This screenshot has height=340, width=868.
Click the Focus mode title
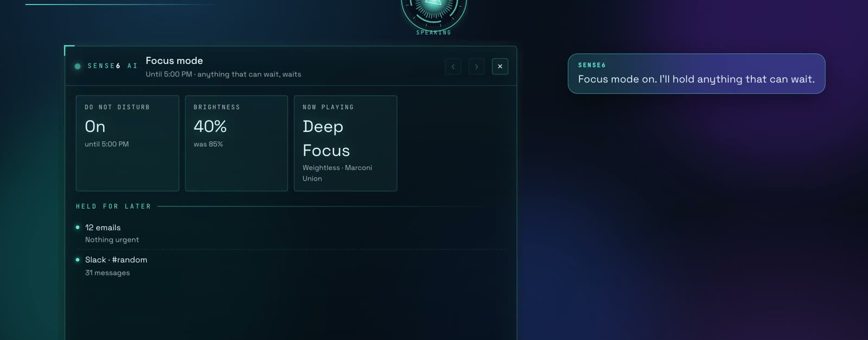tap(174, 61)
